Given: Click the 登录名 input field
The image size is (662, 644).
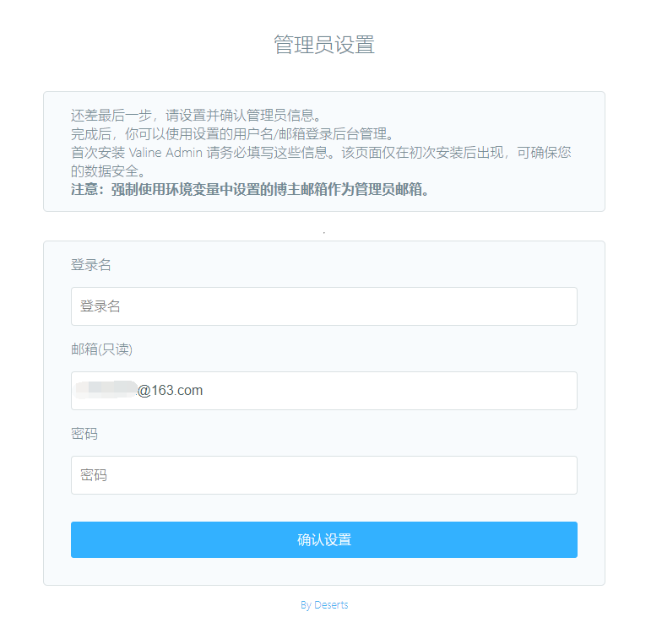Looking at the screenshot, I should click(x=323, y=306).
